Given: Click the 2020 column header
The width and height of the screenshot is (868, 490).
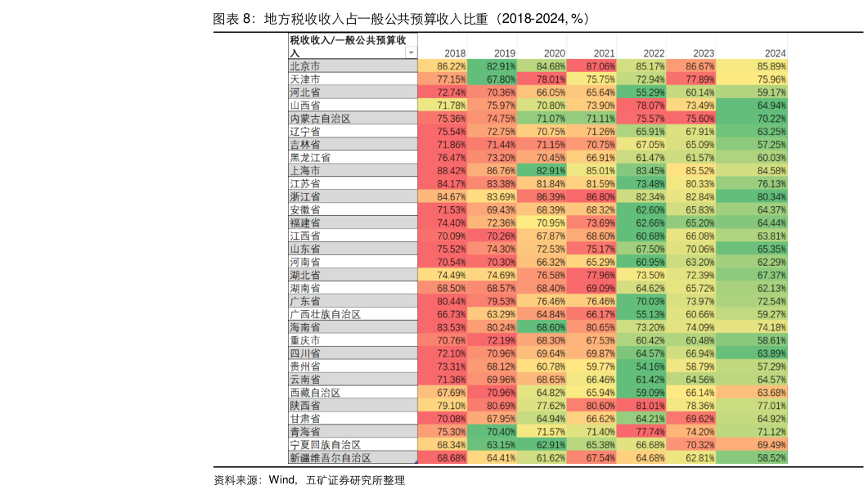Looking at the screenshot, I should pos(554,53).
